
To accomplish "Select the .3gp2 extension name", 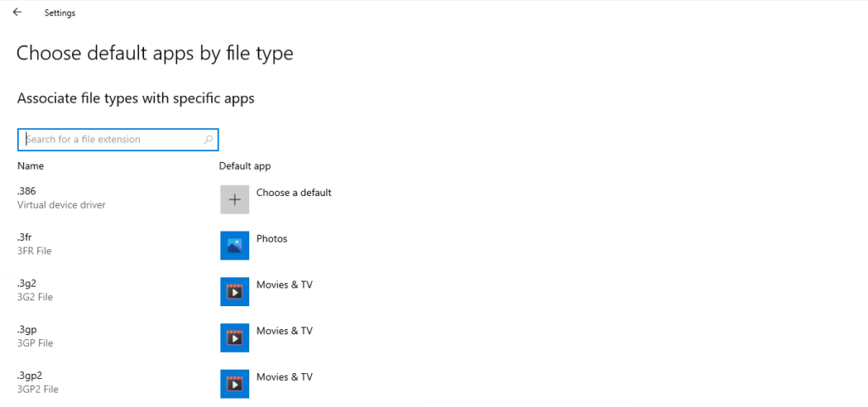I will tap(29, 375).
